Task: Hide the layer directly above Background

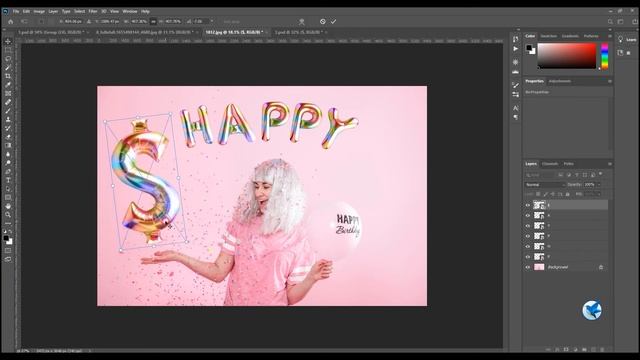Action: (528, 257)
